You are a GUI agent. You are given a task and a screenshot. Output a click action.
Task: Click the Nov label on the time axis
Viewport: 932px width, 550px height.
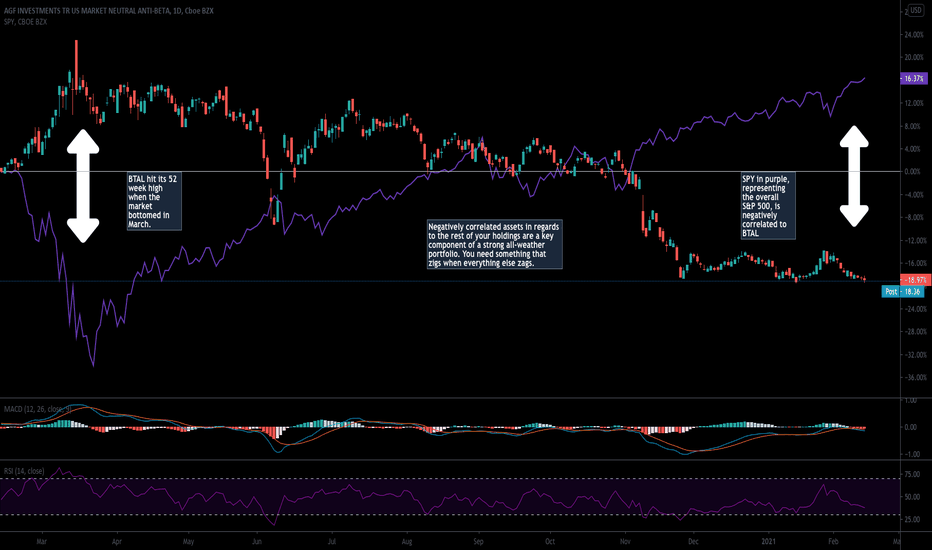coord(625,542)
